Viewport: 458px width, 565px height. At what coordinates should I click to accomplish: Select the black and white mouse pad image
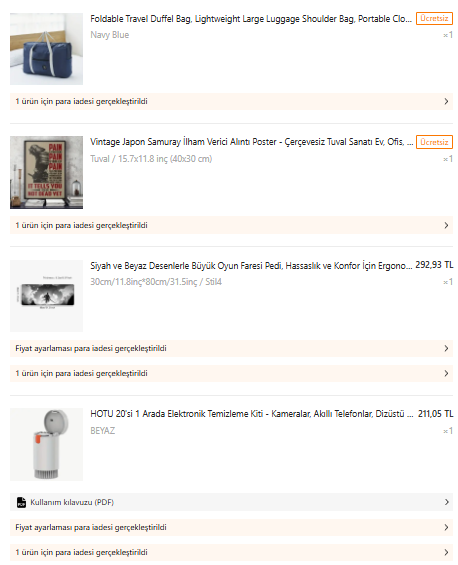pos(46,296)
